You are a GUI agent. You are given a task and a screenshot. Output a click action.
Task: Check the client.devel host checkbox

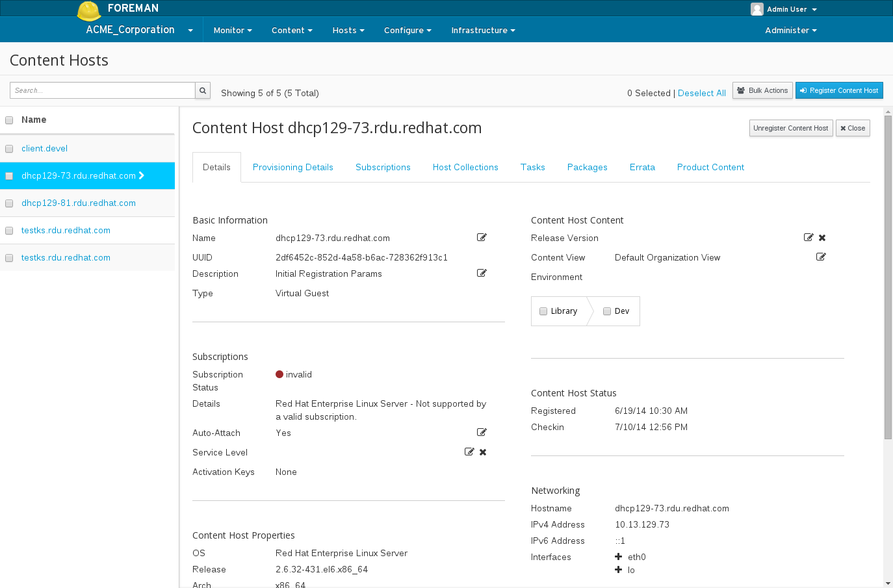(9, 149)
